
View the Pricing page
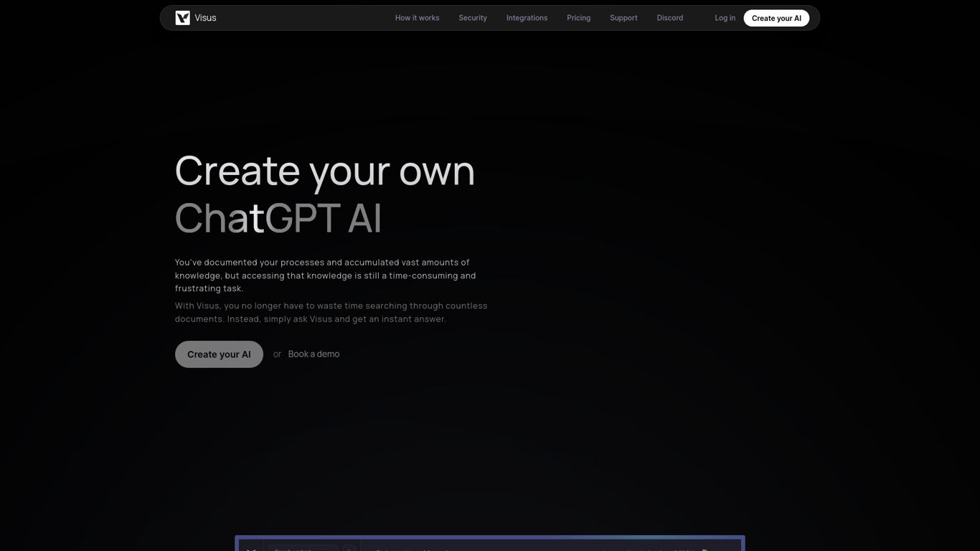click(578, 18)
